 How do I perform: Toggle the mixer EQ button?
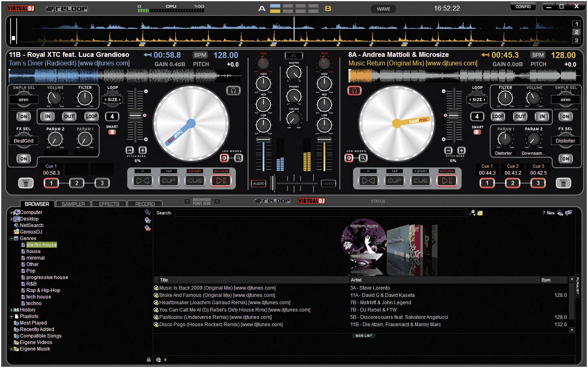click(294, 56)
